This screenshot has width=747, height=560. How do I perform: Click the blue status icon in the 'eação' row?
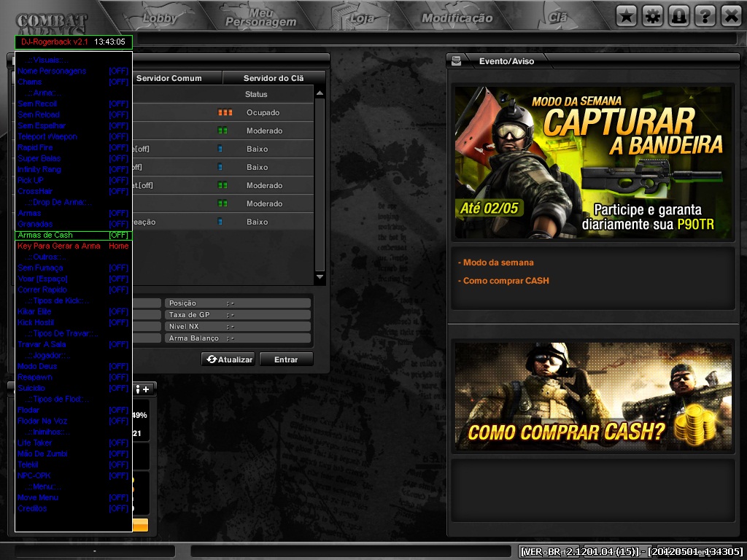(x=220, y=222)
